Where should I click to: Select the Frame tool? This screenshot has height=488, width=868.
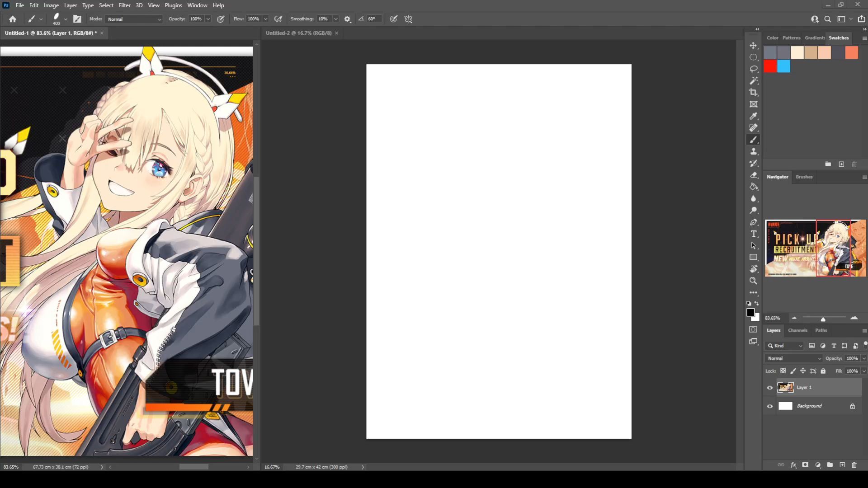pyautogui.click(x=753, y=104)
